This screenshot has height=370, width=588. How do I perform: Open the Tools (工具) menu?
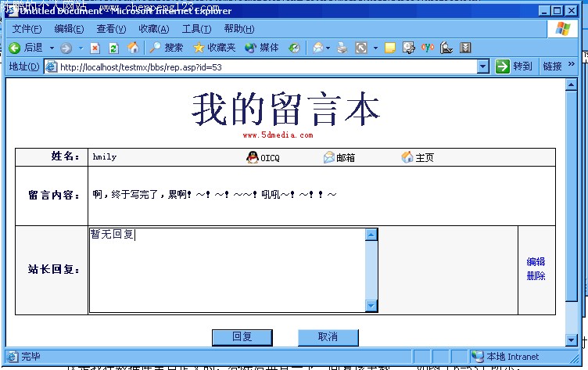(196, 29)
